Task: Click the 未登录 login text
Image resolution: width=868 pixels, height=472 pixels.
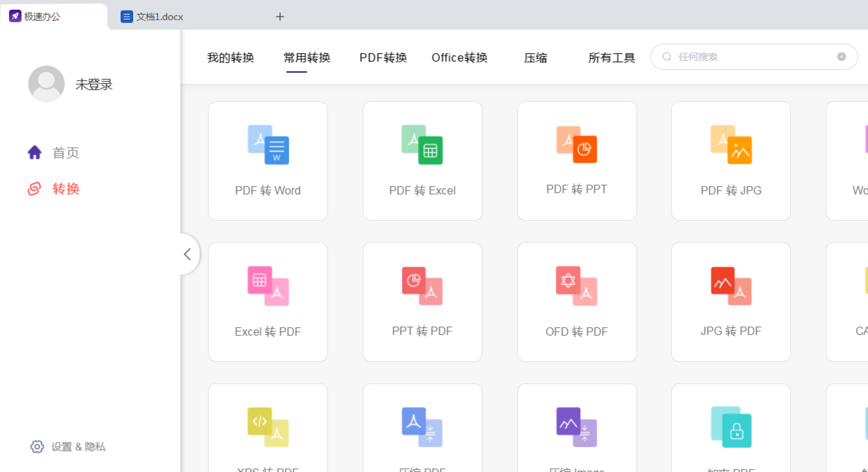Action: (94, 85)
